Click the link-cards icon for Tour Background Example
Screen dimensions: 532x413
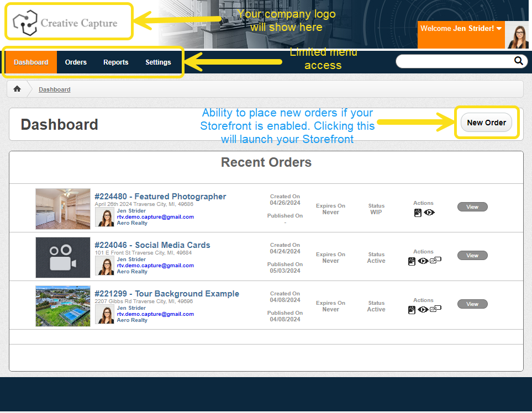click(436, 309)
